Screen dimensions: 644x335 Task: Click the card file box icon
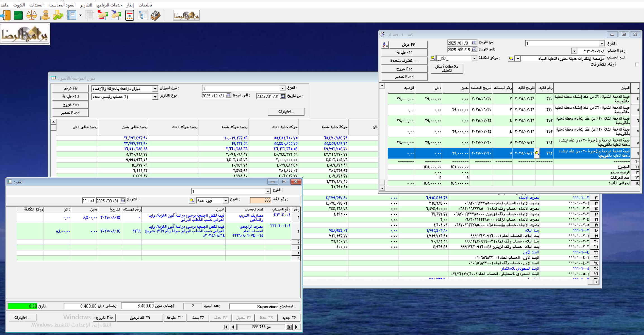click(156, 15)
